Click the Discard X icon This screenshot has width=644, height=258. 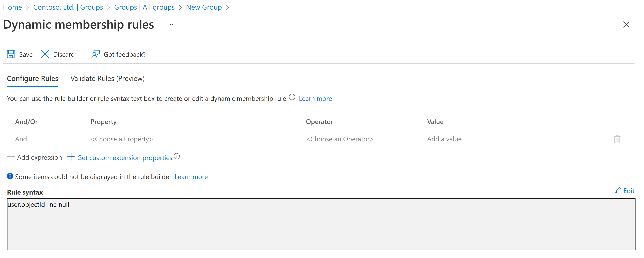click(45, 54)
